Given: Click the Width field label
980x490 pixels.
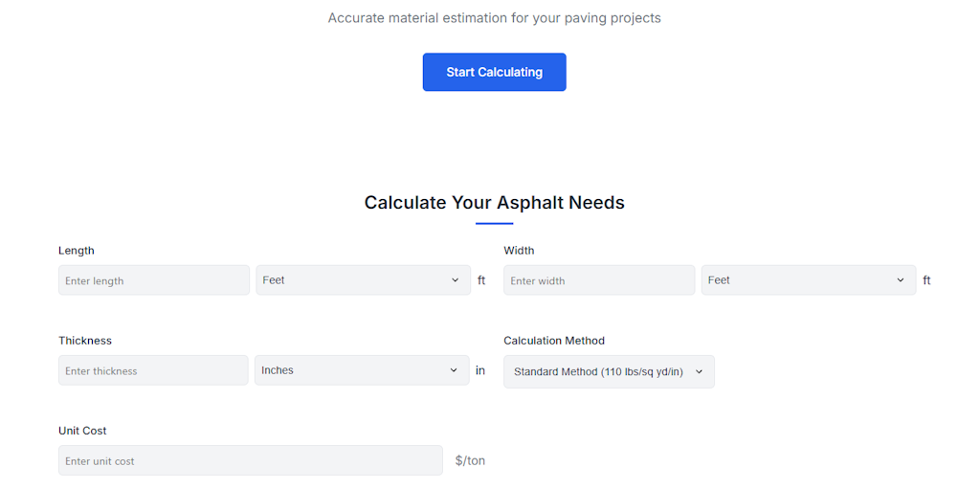Looking at the screenshot, I should pos(519,251).
